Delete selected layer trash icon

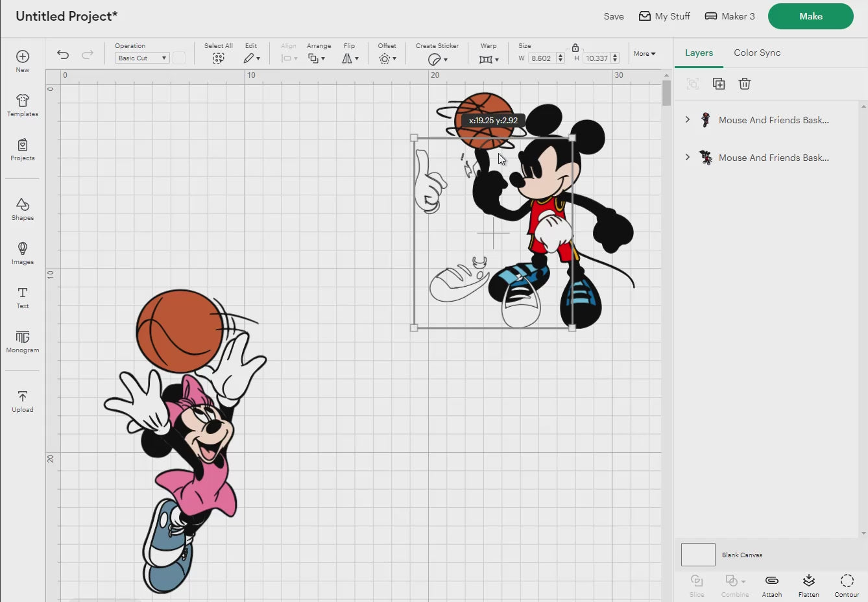(x=745, y=84)
